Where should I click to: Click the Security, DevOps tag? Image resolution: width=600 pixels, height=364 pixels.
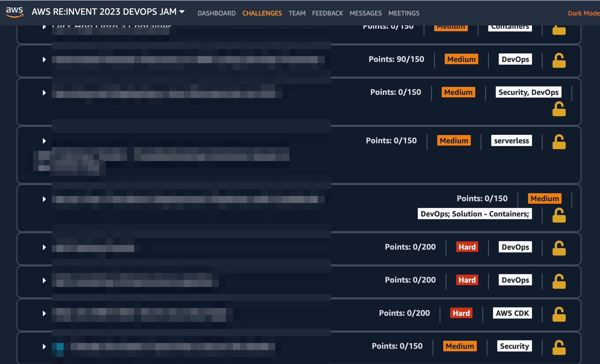point(528,92)
